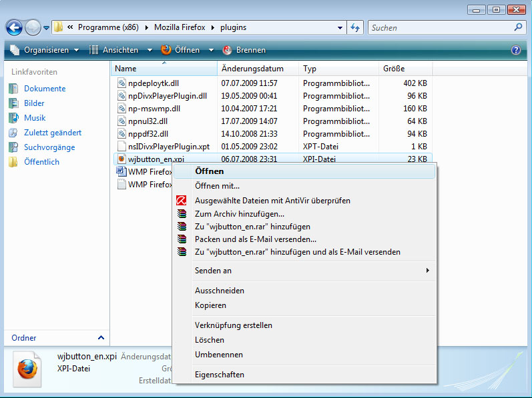Sort by the Größe column header

coord(405,69)
